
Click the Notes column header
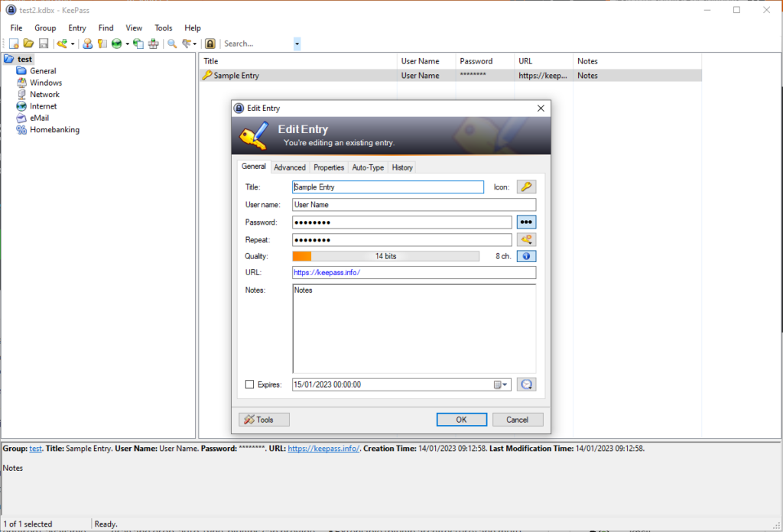(x=637, y=61)
